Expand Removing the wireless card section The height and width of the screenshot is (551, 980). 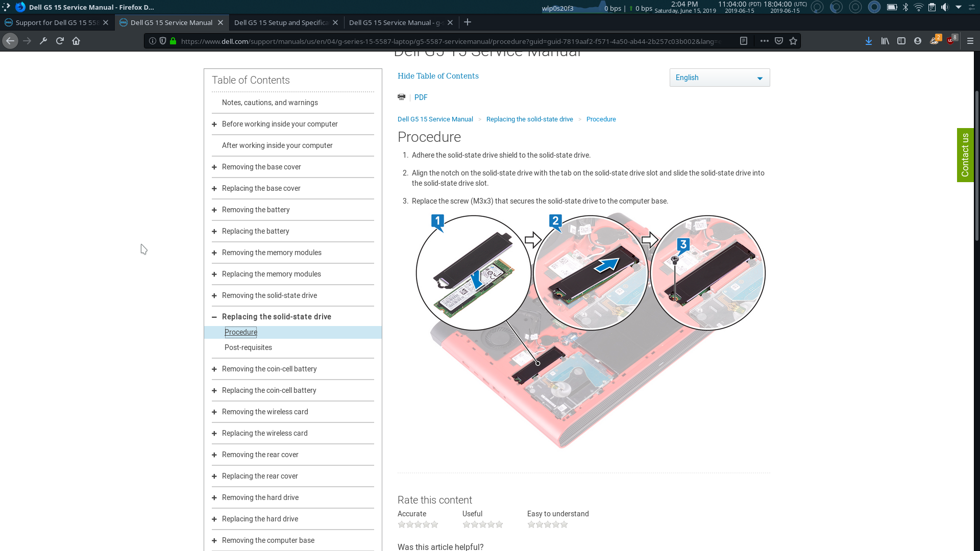click(x=214, y=412)
